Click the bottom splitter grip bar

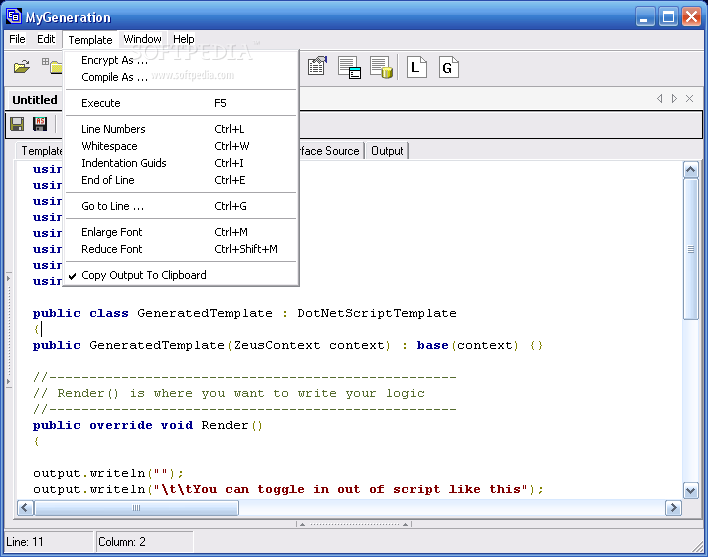click(x=354, y=524)
